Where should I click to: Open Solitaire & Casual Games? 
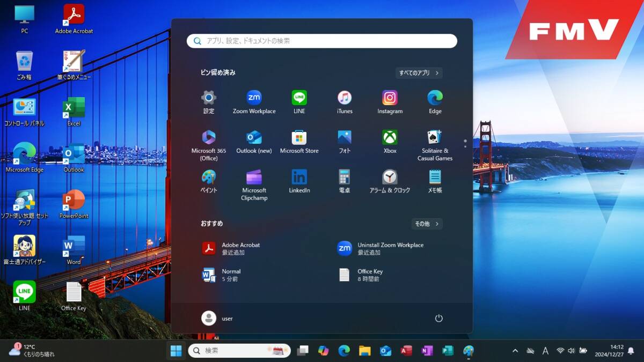435,145
